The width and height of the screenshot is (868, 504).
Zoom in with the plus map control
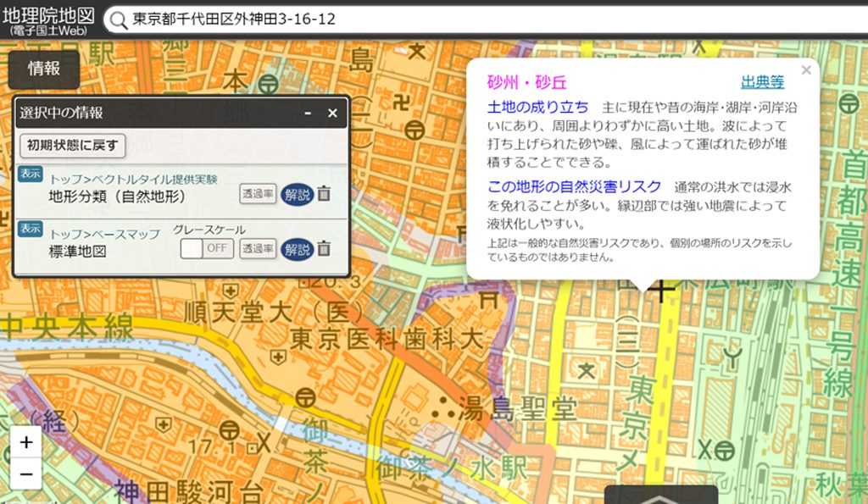pos(26,442)
